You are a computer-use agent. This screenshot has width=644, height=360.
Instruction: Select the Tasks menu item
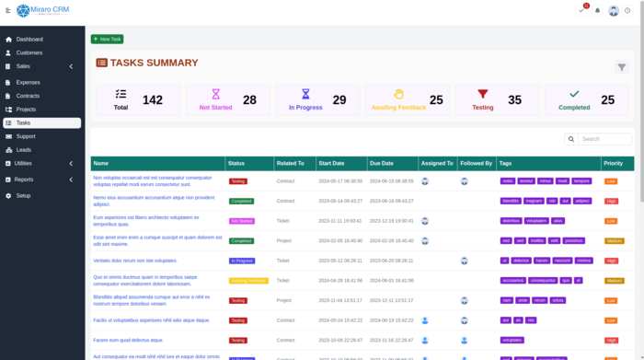coord(42,122)
